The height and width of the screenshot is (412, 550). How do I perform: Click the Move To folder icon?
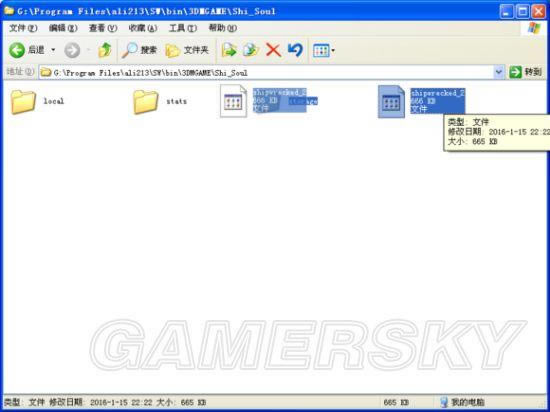(x=229, y=50)
